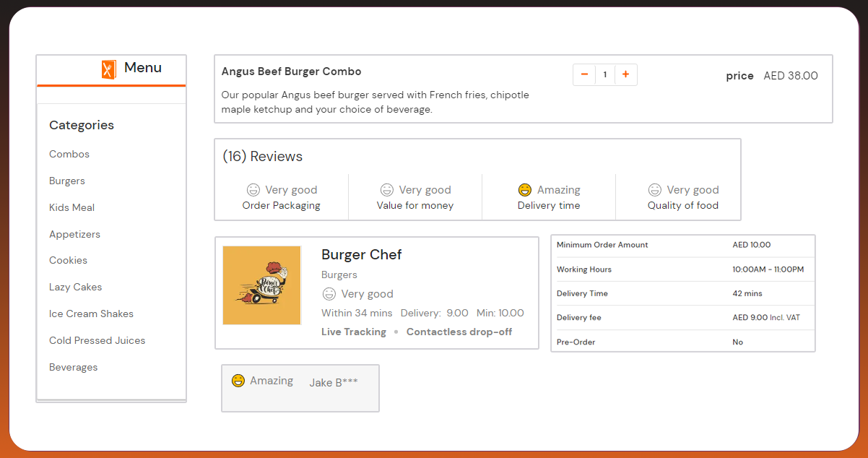The width and height of the screenshot is (868, 458).
Task: Click the Value for money smiley icon
Action: coord(387,190)
